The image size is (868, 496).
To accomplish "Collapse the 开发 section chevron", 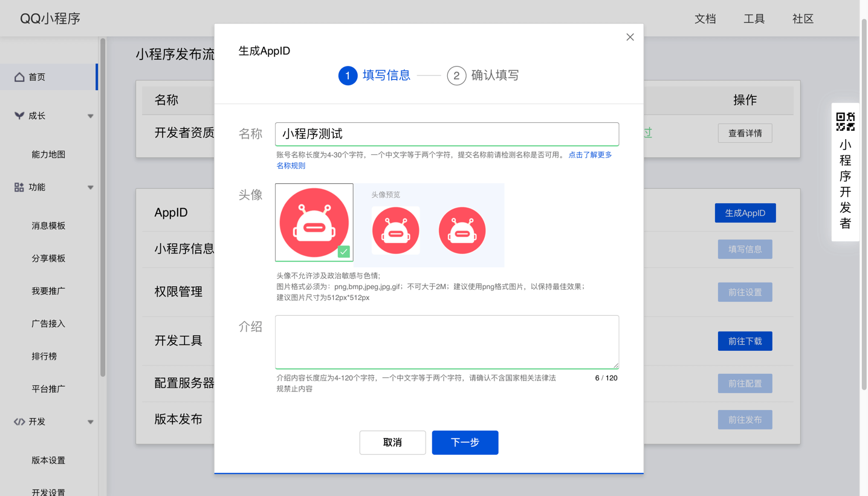I will pyautogui.click(x=91, y=422).
